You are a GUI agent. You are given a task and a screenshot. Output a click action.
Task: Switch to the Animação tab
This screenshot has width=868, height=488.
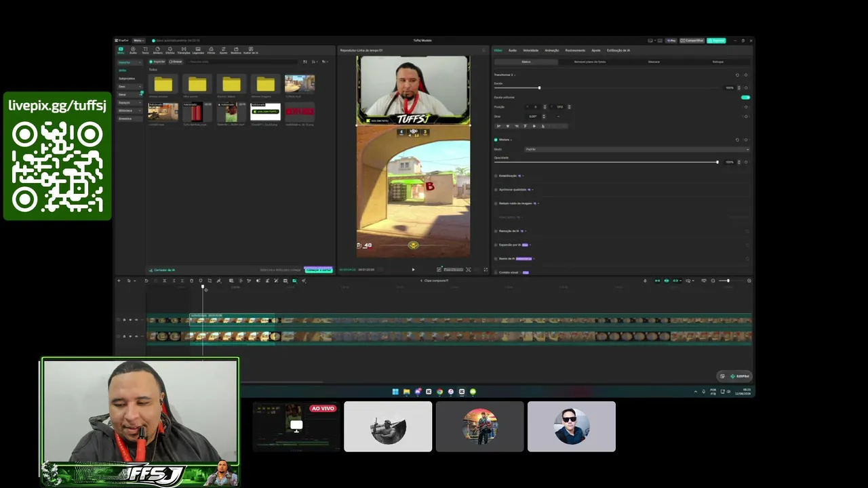coord(552,50)
